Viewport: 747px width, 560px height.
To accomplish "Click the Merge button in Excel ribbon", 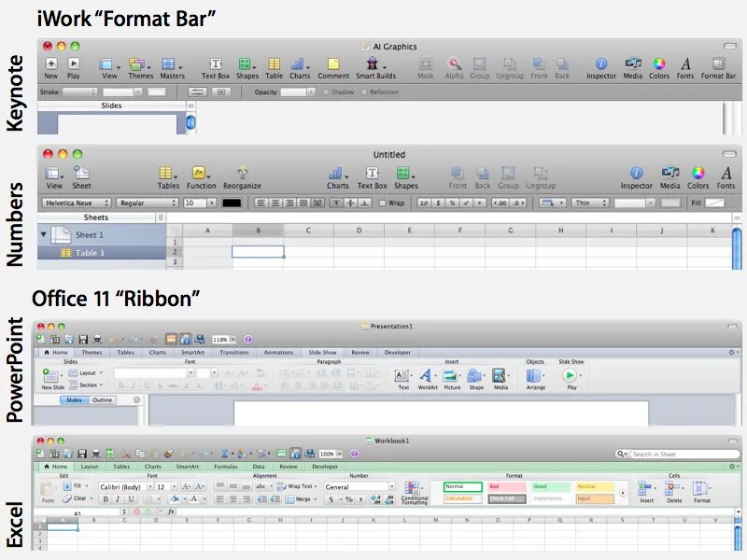I will (301, 499).
